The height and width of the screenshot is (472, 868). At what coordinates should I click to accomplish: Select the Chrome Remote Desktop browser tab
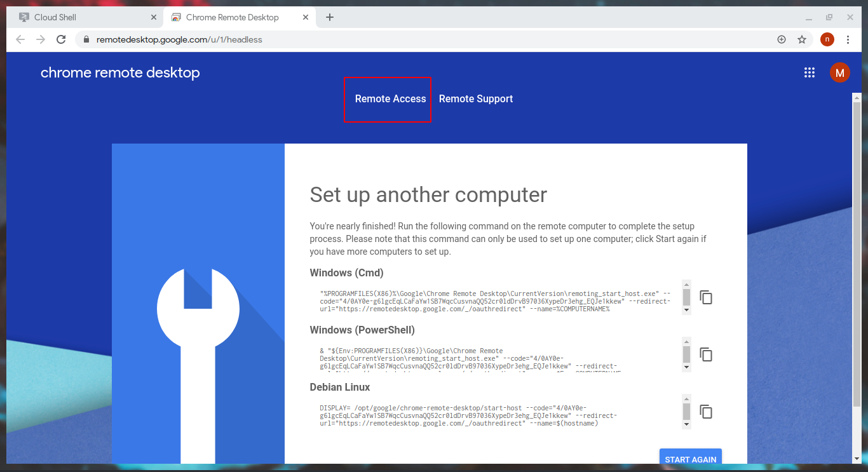pyautogui.click(x=241, y=17)
